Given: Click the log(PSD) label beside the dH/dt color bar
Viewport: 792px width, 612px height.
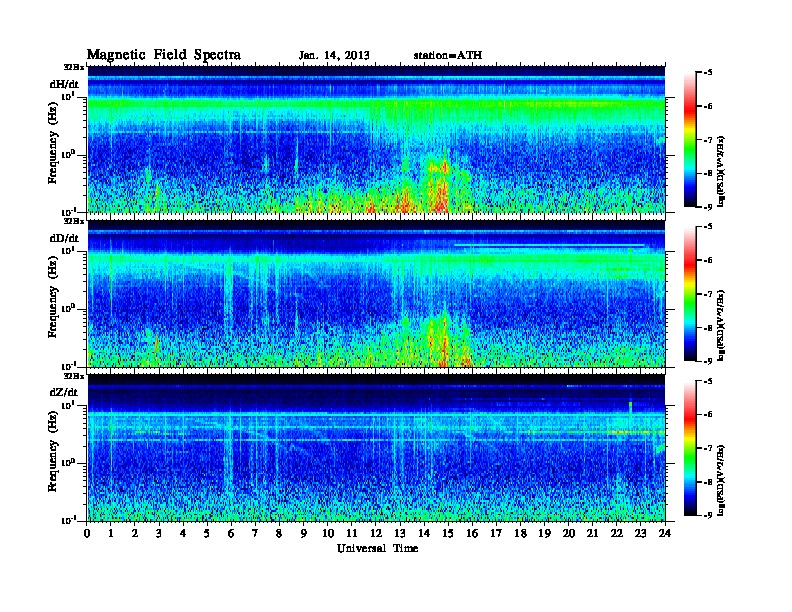Looking at the screenshot, I should tap(721, 171).
